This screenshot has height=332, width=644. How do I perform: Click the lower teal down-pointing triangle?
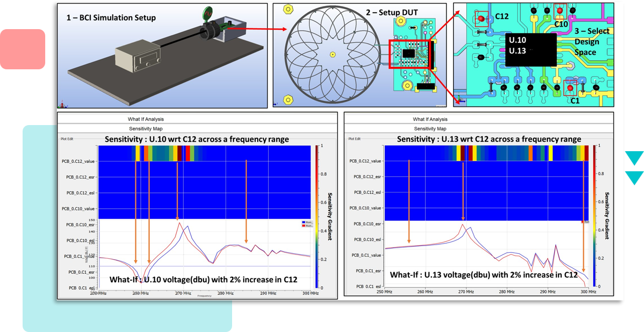tap(634, 177)
